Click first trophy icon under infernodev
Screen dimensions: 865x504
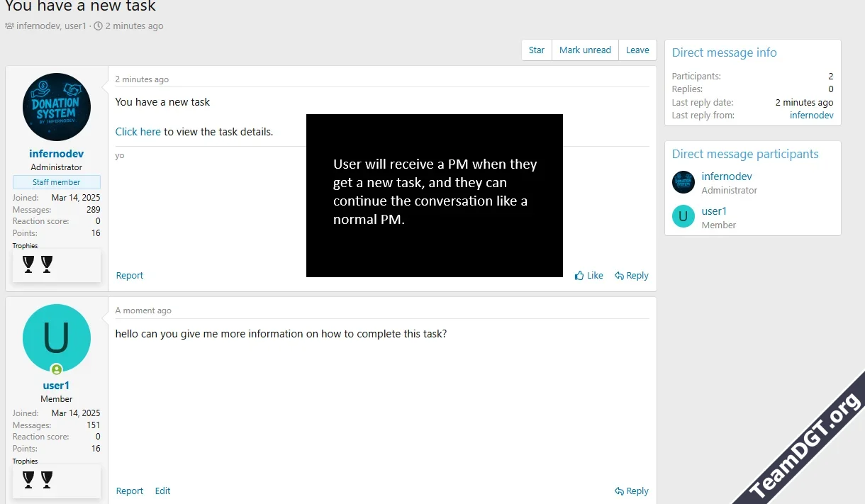click(28, 264)
